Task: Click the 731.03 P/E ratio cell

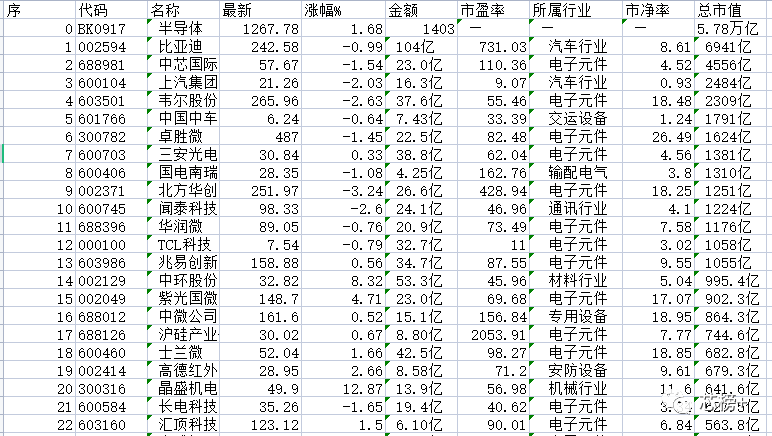Action: [x=493, y=47]
